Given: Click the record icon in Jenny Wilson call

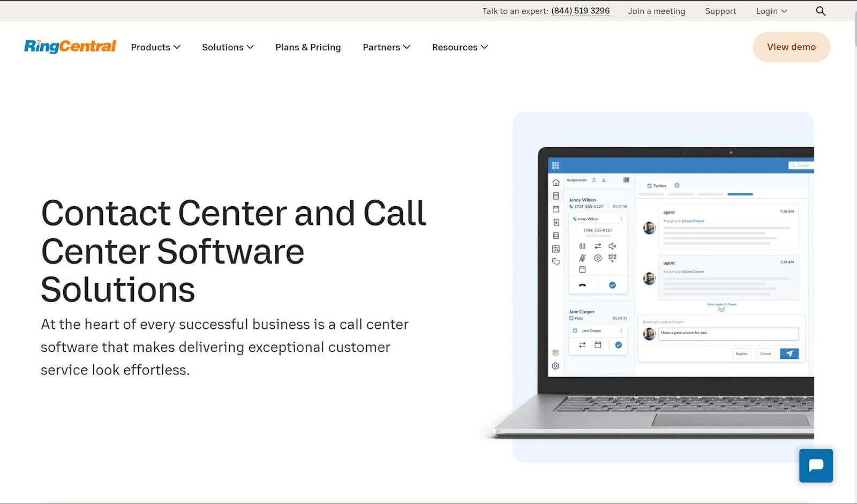Looking at the screenshot, I should [598, 258].
